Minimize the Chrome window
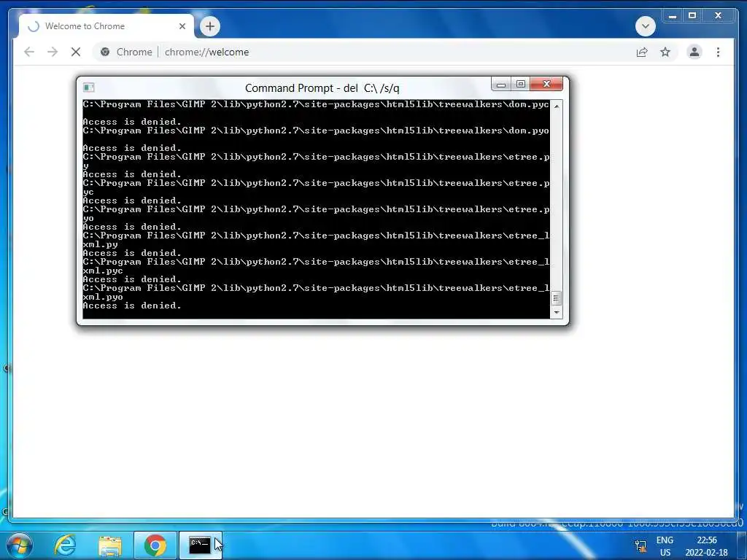This screenshot has width=747, height=560. [x=673, y=16]
